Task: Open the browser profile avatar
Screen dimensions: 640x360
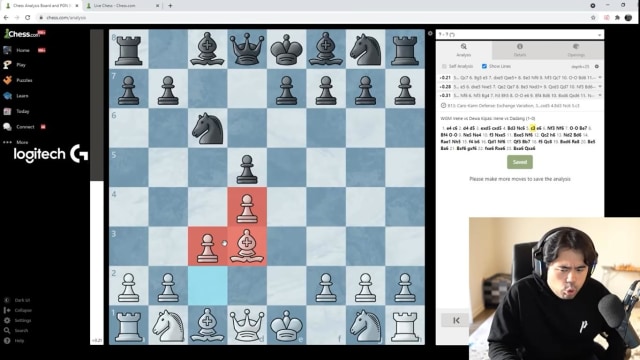Action: click(628, 18)
